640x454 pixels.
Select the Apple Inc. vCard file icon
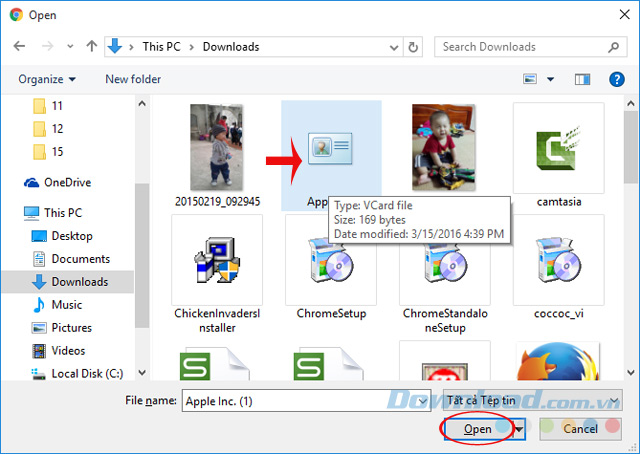[330, 148]
